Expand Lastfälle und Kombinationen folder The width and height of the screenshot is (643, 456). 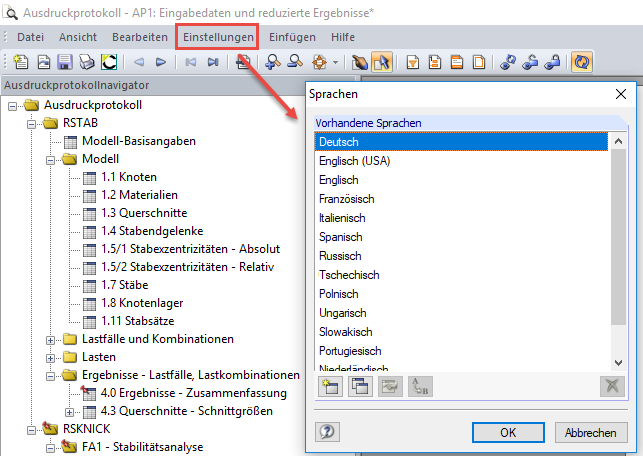(50, 340)
